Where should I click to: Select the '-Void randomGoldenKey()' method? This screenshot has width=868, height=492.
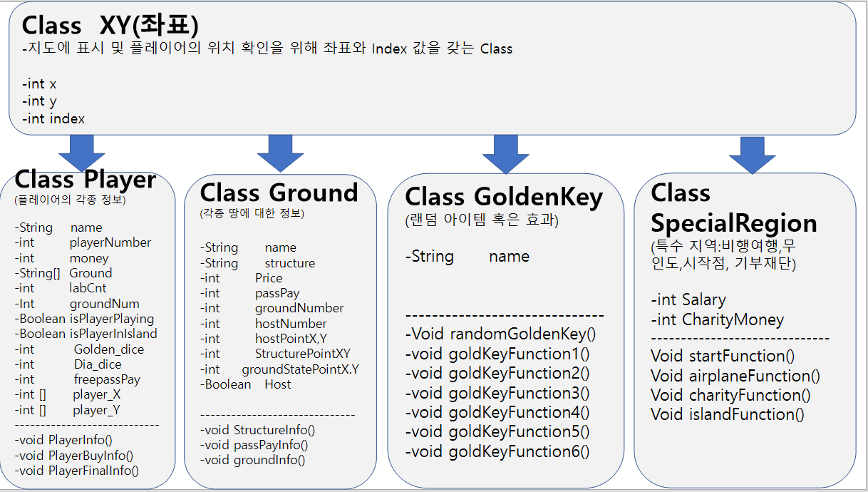click(x=500, y=334)
